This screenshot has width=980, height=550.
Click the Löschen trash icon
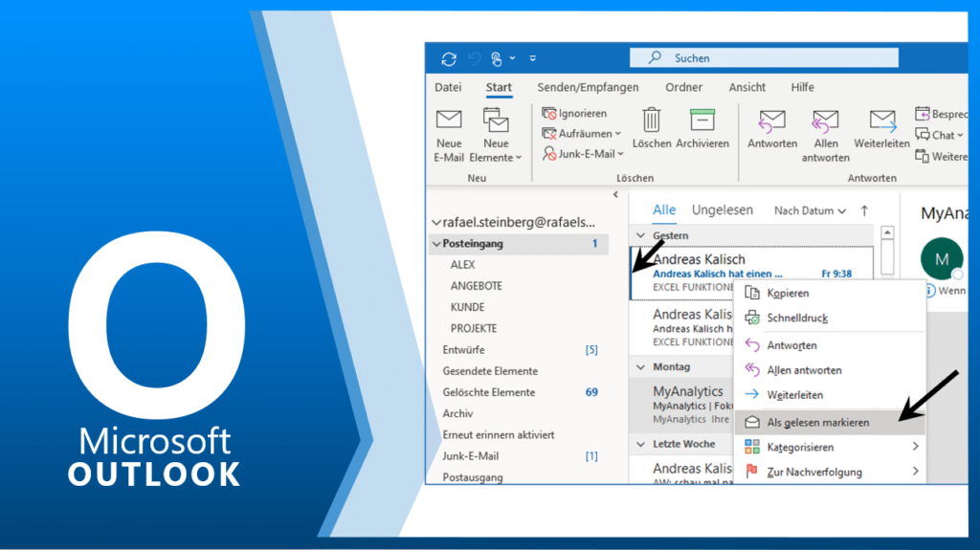point(651,120)
